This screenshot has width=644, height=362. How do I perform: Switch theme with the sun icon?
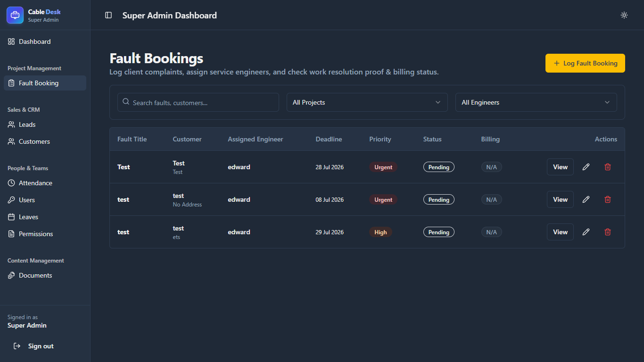point(624,15)
